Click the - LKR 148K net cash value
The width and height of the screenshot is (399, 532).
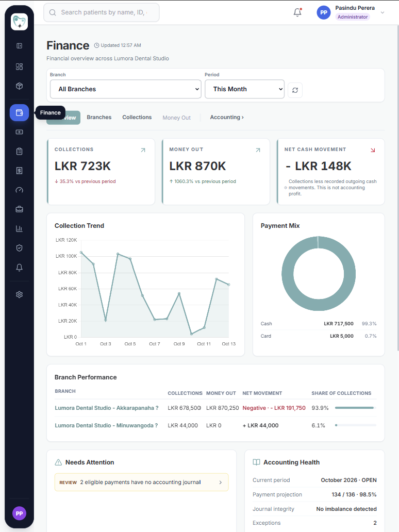click(318, 166)
